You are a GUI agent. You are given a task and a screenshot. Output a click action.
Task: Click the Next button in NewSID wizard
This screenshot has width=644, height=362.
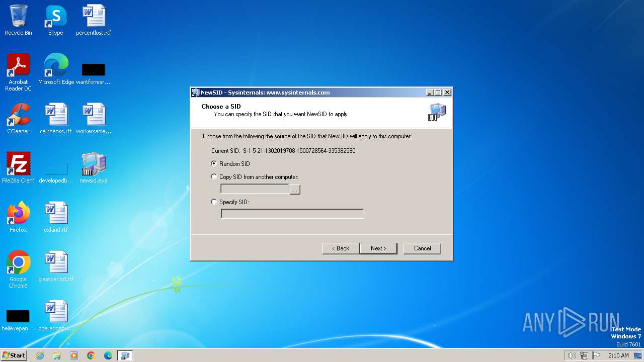[378, 248]
